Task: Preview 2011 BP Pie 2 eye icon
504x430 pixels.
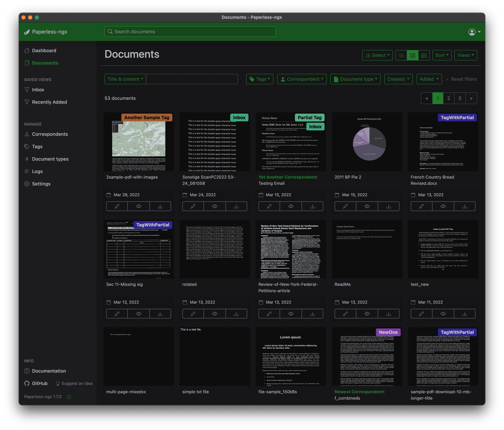Action: click(367, 206)
